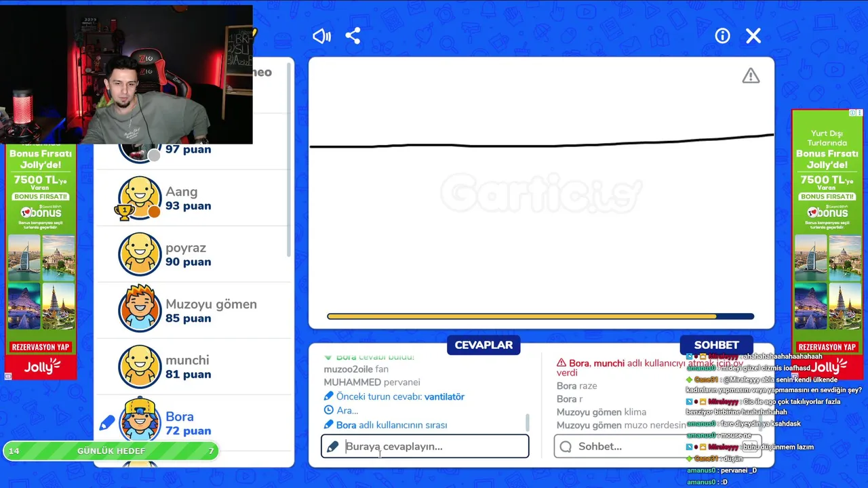Viewport: 868px width, 488px height.
Task: Click chat message Muzoyu gömen klima
Action: [601, 412]
